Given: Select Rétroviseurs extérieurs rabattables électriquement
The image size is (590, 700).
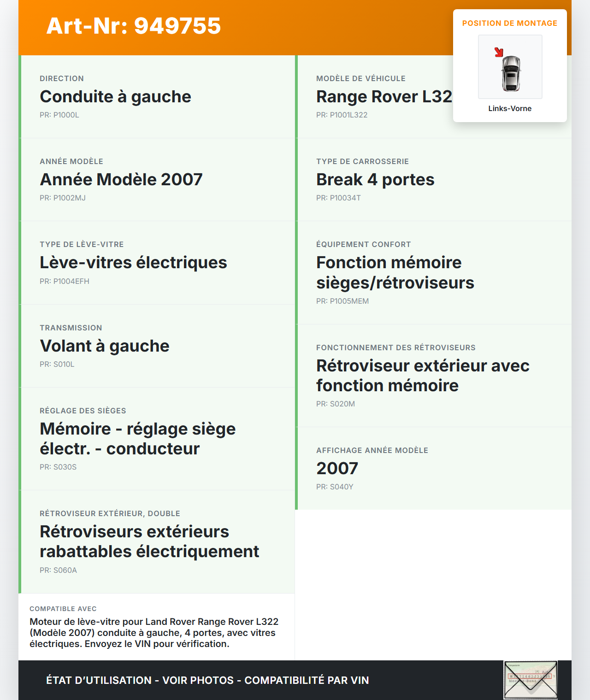Looking at the screenshot, I should tap(149, 541).
